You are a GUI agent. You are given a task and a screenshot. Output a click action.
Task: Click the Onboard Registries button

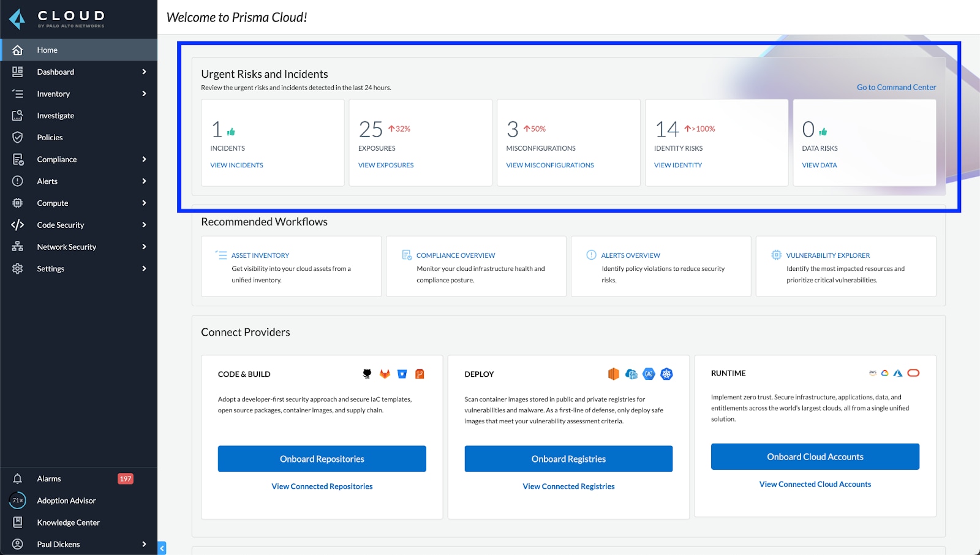[568, 459]
